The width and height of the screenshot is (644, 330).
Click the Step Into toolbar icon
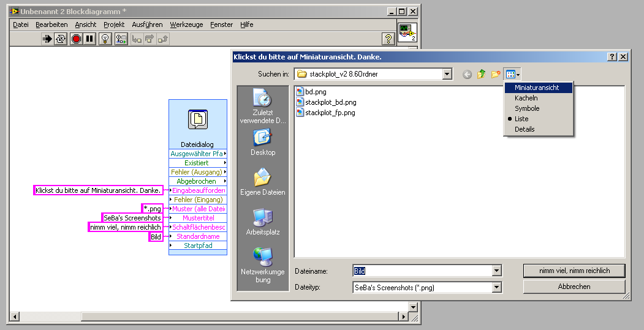(x=137, y=39)
